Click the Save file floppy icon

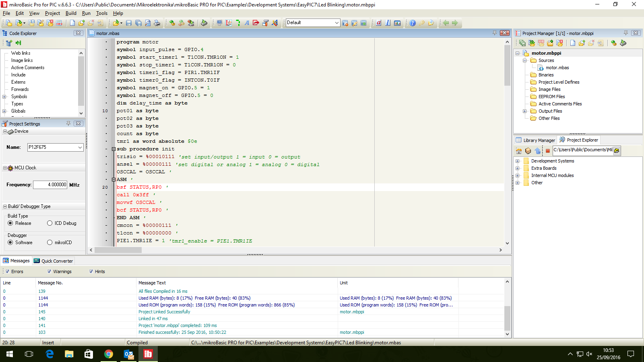pos(129,23)
